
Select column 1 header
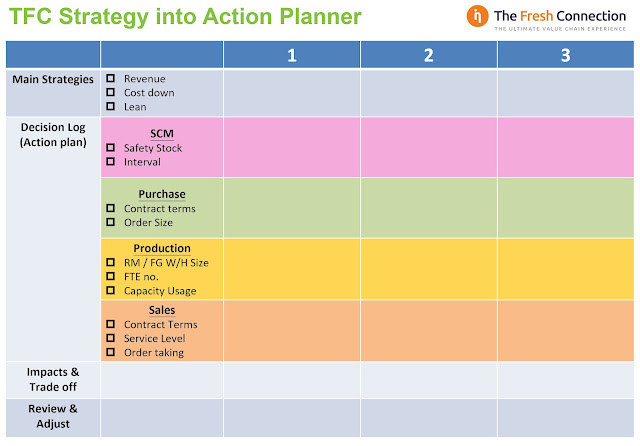292,55
